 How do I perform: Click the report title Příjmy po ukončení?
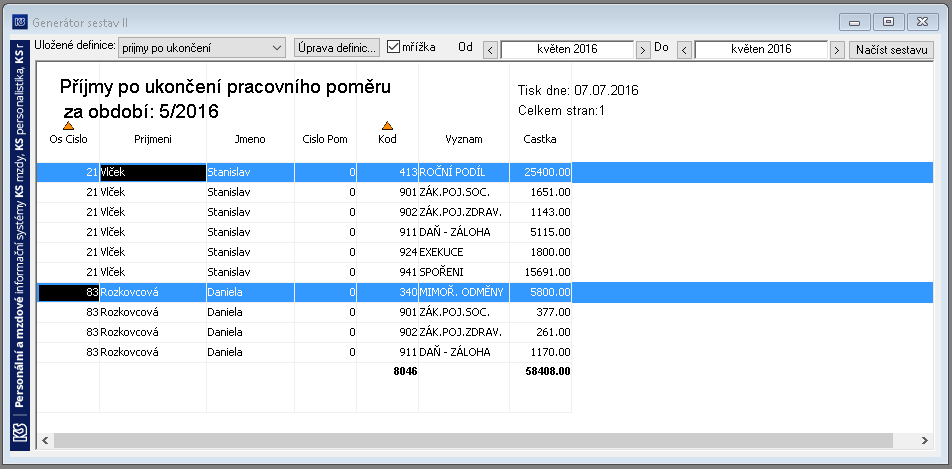click(225, 87)
